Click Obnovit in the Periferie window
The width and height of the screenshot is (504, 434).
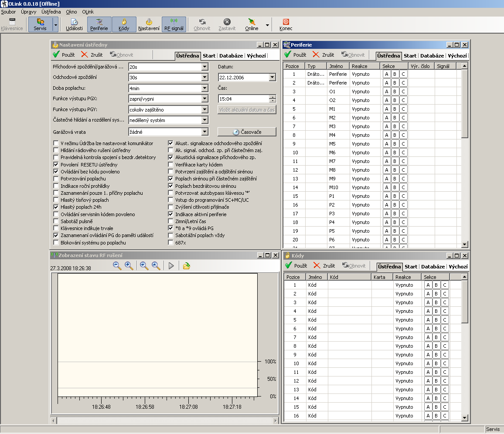pos(353,54)
